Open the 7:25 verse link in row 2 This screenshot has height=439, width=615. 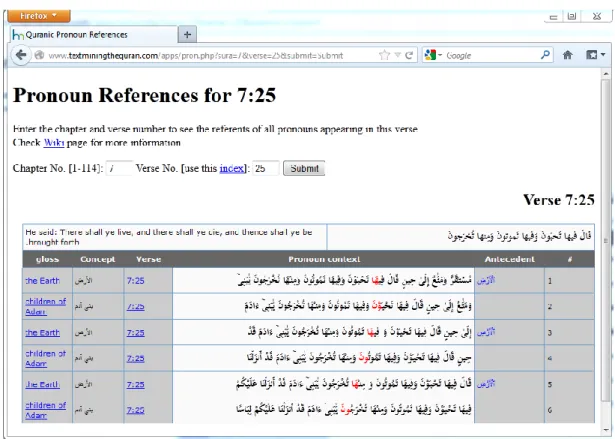click(135, 307)
